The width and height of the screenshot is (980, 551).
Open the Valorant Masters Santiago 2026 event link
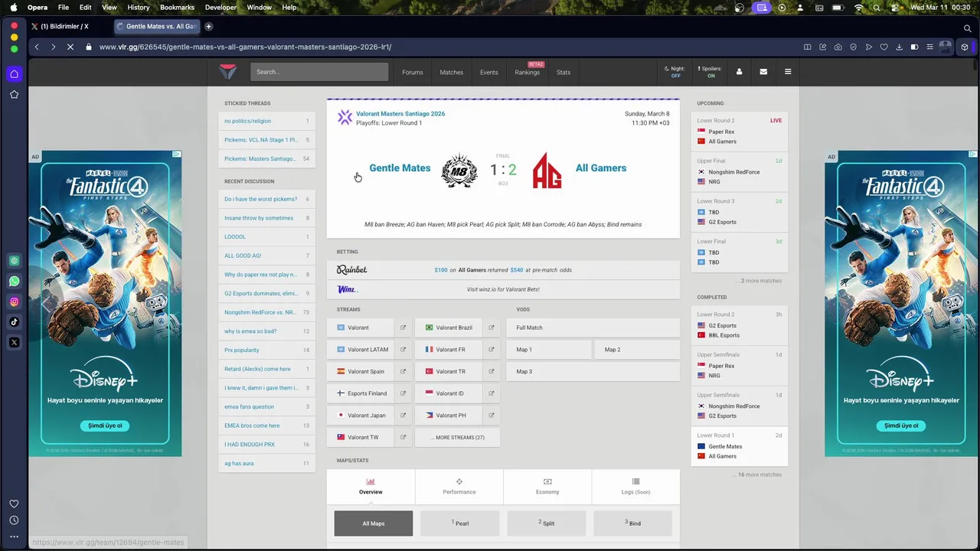[x=400, y=113]
